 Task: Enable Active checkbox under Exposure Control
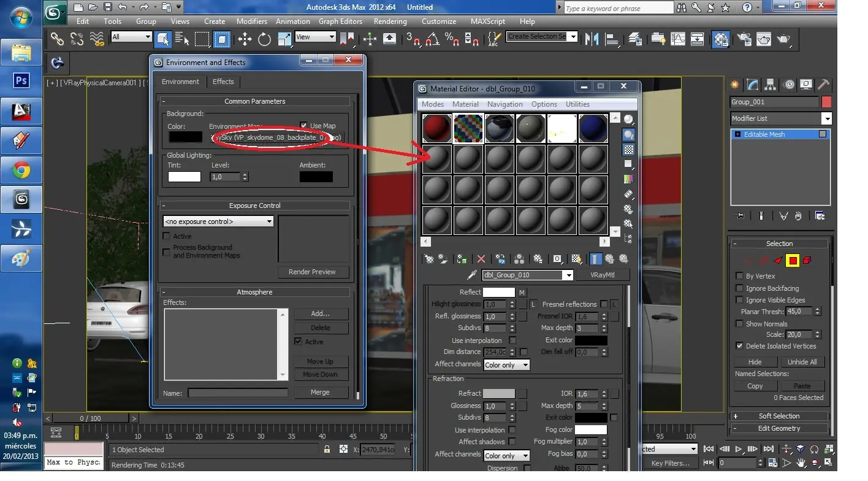166,236
